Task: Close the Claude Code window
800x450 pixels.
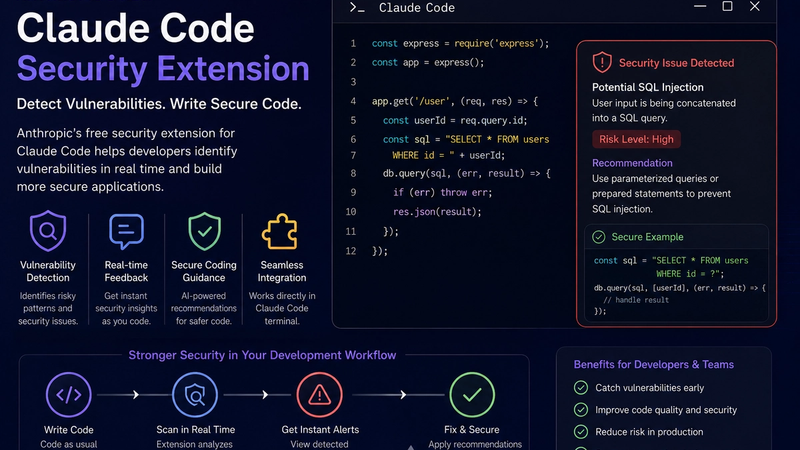Action: [755, 6]
